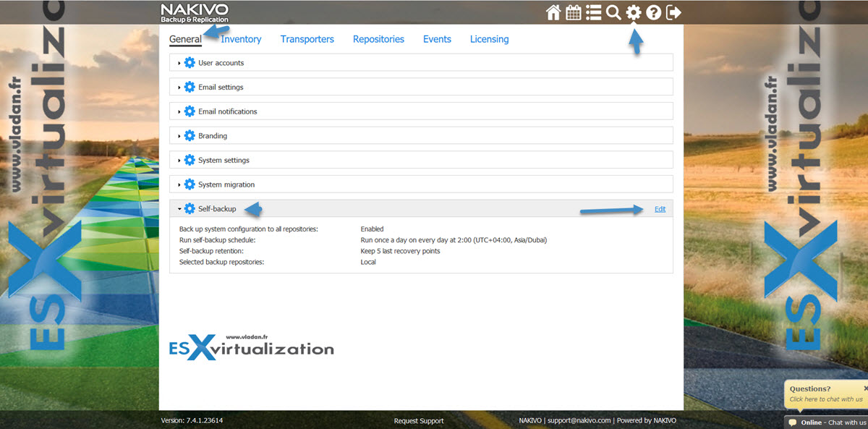Click the gear icon beside System migration
This screenshot has width=868, height=429.
pyautogui.click(x=190, y=184)
